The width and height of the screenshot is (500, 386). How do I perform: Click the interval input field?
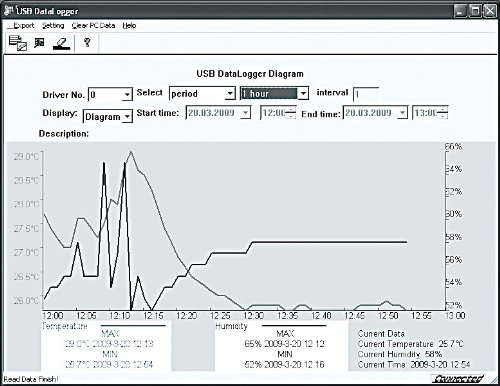[366, 94]
